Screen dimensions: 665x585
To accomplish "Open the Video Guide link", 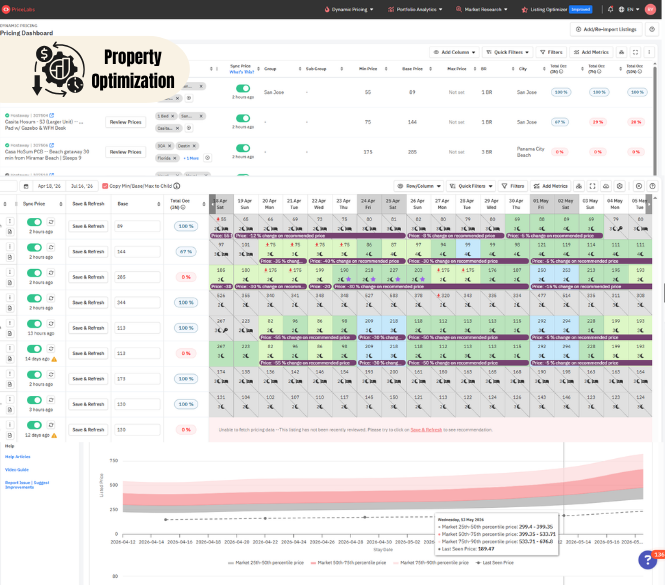I will tap(17, 470).
